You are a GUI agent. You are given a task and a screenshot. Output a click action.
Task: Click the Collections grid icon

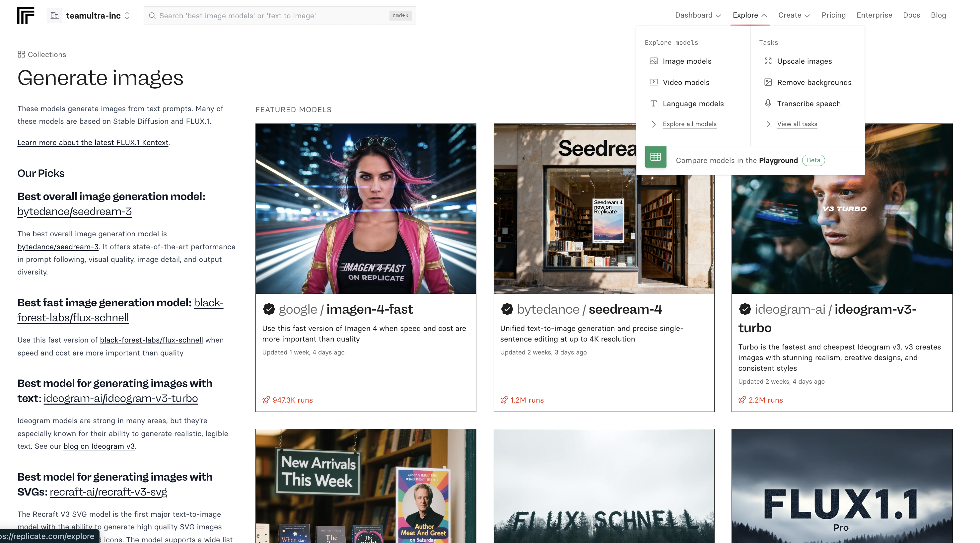click(21, 54)
